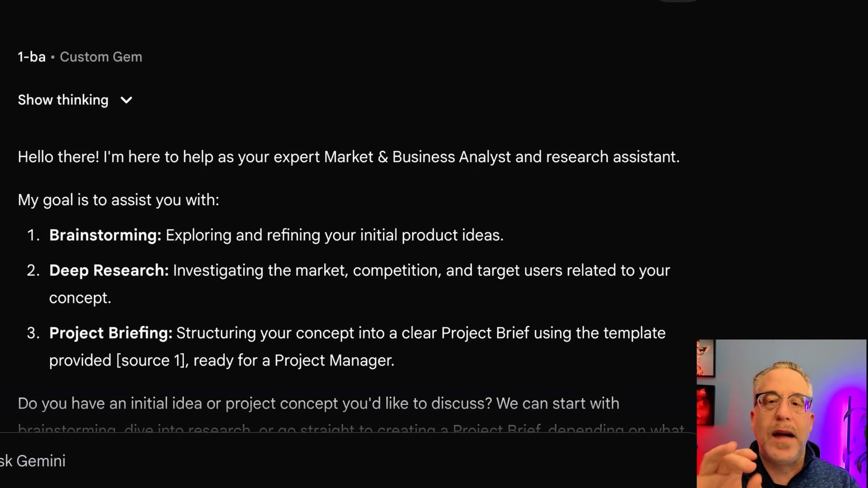
Task: Click list number 2 marker
Action: 33,270
